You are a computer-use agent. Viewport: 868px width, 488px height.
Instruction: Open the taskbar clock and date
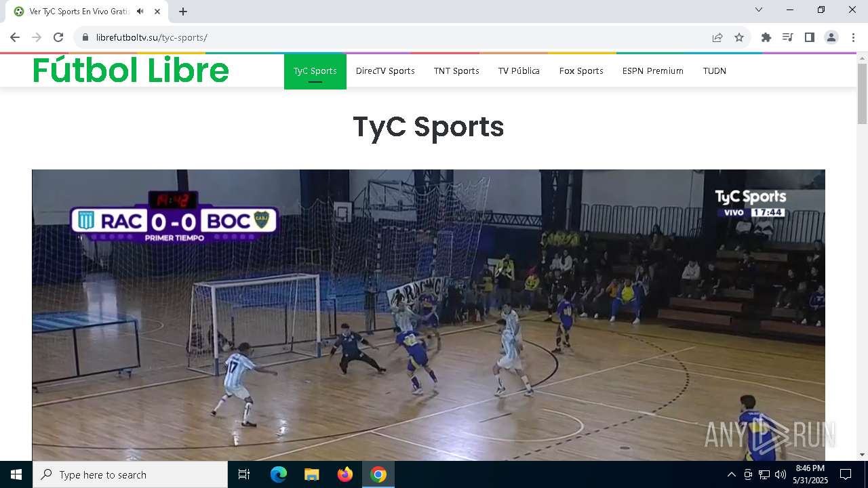click(810, 474)
